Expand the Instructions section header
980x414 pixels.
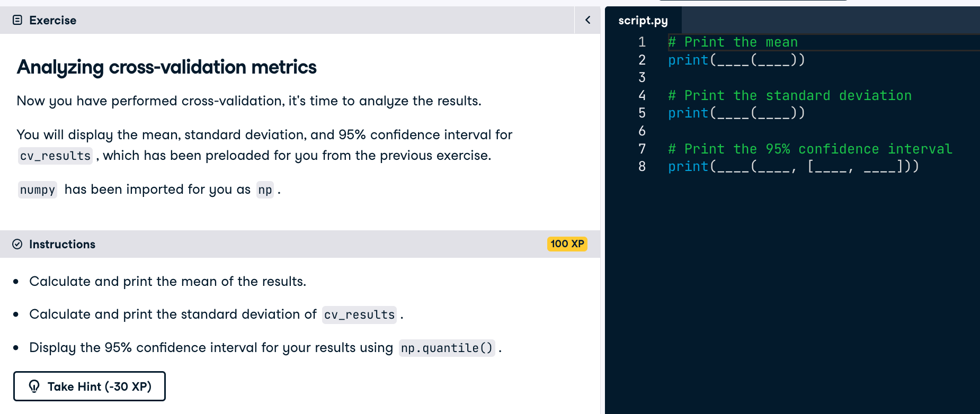[x=63, y=244]
